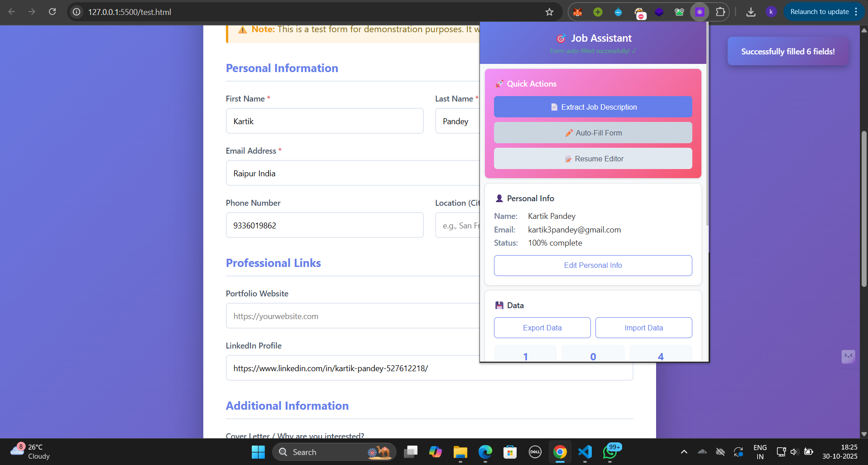Click the Phone Number input field
The width and height of the screenshot is (868, 465).
(x=325, y=225)
